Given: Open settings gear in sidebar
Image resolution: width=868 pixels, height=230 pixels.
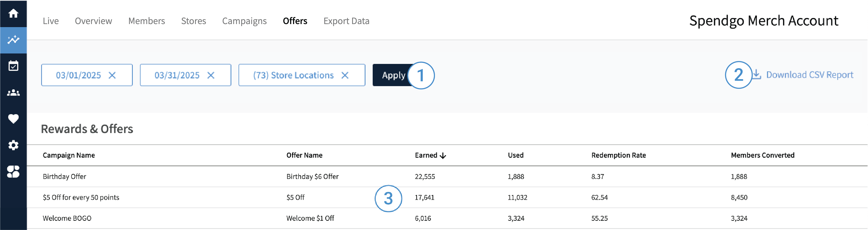Looking at the screenshot, I should click(x=13, y=145).
